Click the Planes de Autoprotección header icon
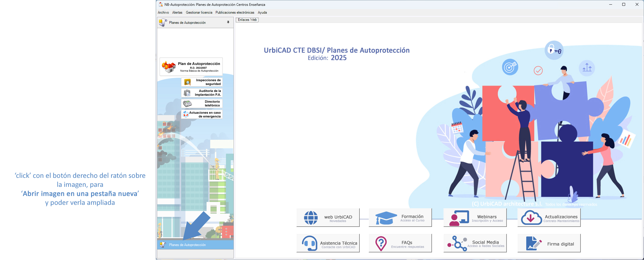Image resolution: width=644 pixels, height=264 pixels. 163,22
